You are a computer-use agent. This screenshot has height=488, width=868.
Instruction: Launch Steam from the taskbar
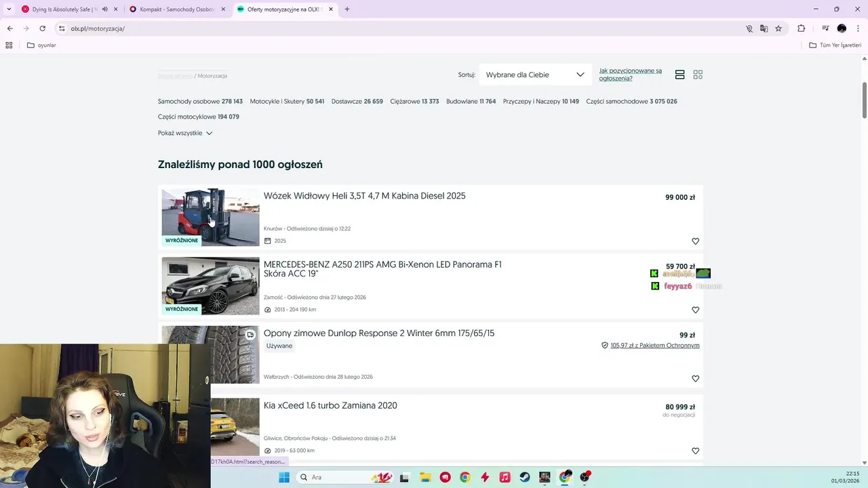coord(525,477)
